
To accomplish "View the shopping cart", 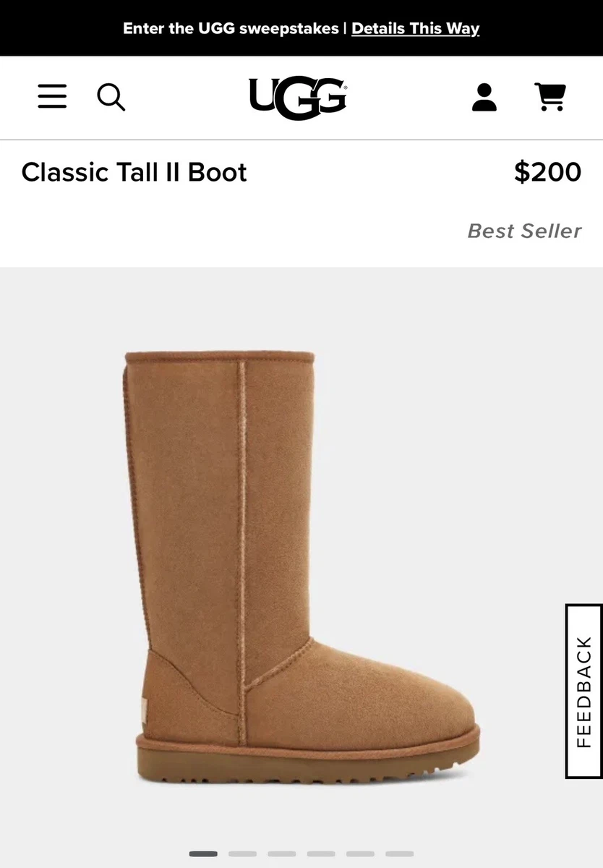I will [550, 97].
